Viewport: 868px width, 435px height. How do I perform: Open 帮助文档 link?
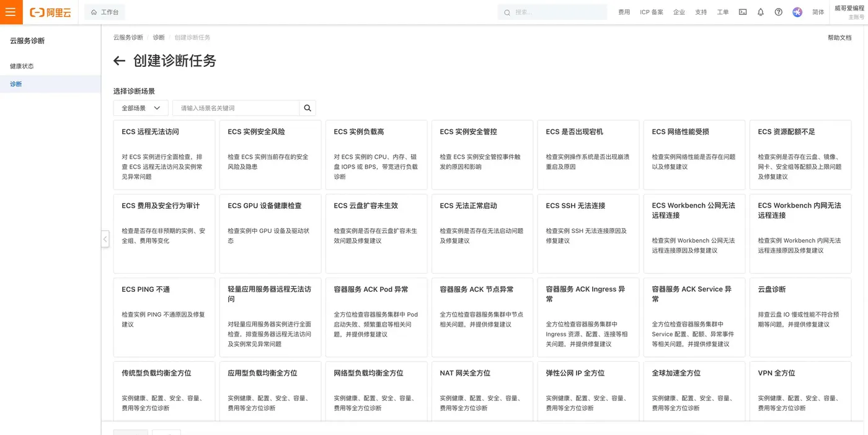[x=839, y=38]
